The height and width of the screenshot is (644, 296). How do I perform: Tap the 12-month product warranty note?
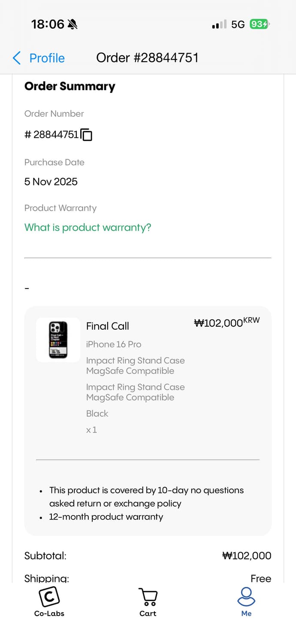coord(106,517)
